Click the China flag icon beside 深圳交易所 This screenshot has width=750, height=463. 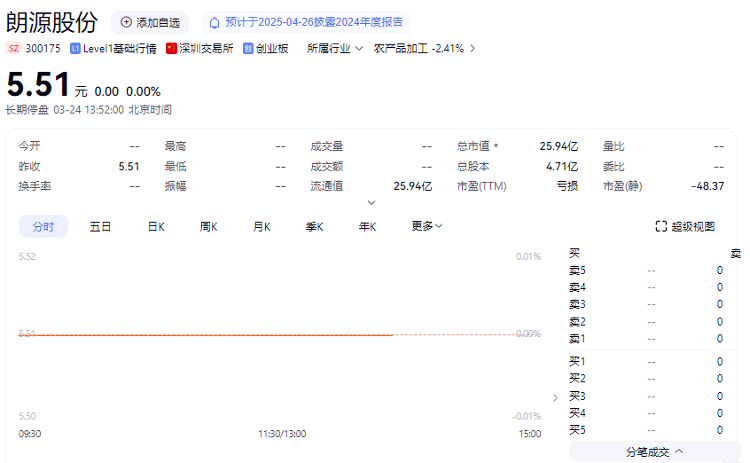pos(171,48)
